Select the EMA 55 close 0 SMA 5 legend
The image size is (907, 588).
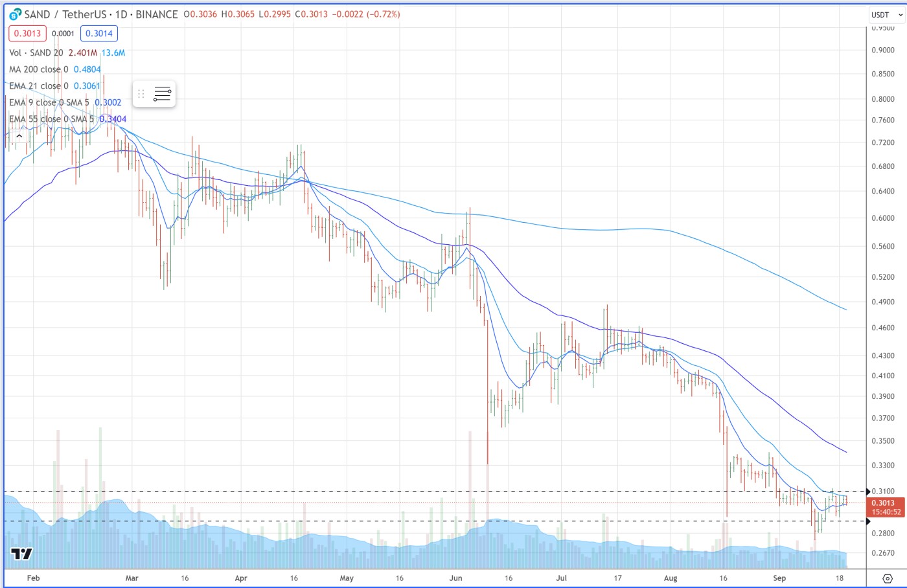52,119
